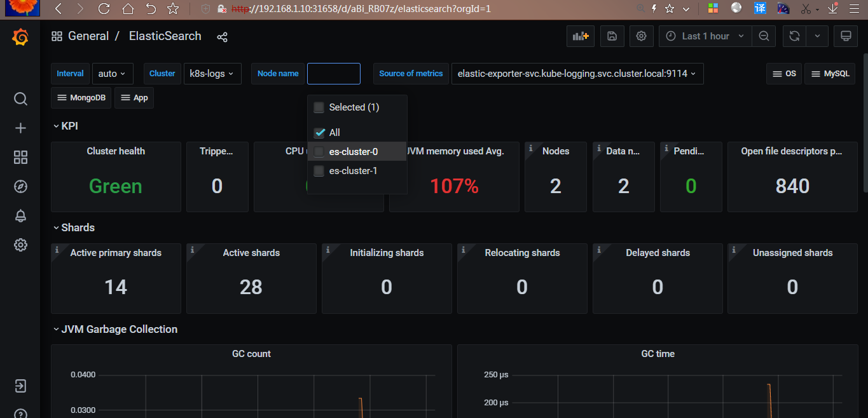
Task: Reload the browser page
Action: [104, 9]
